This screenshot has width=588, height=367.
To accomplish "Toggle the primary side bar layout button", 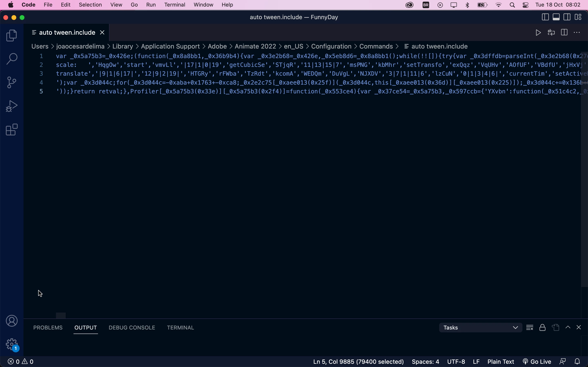I will 545,17.
